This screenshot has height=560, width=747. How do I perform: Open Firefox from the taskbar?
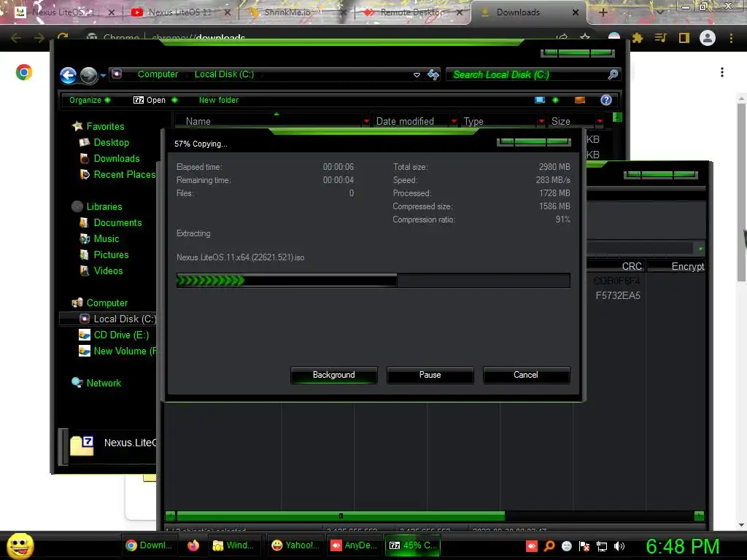[x=193, y=545]
